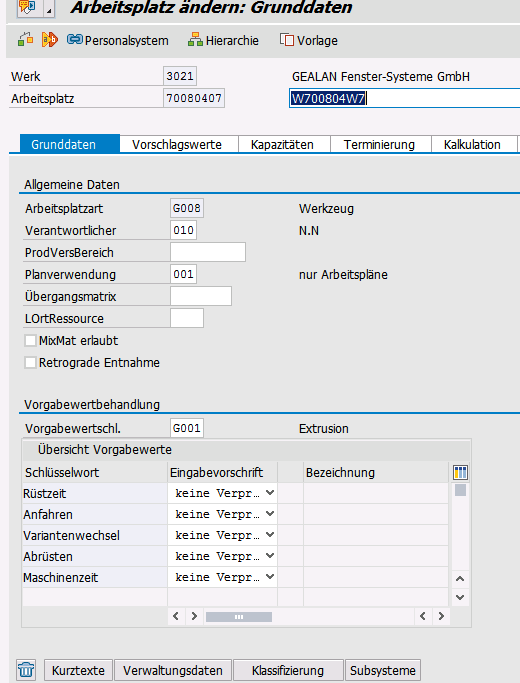
Task: Click the Verwaltungsdaten button
Action: point(172,670)
